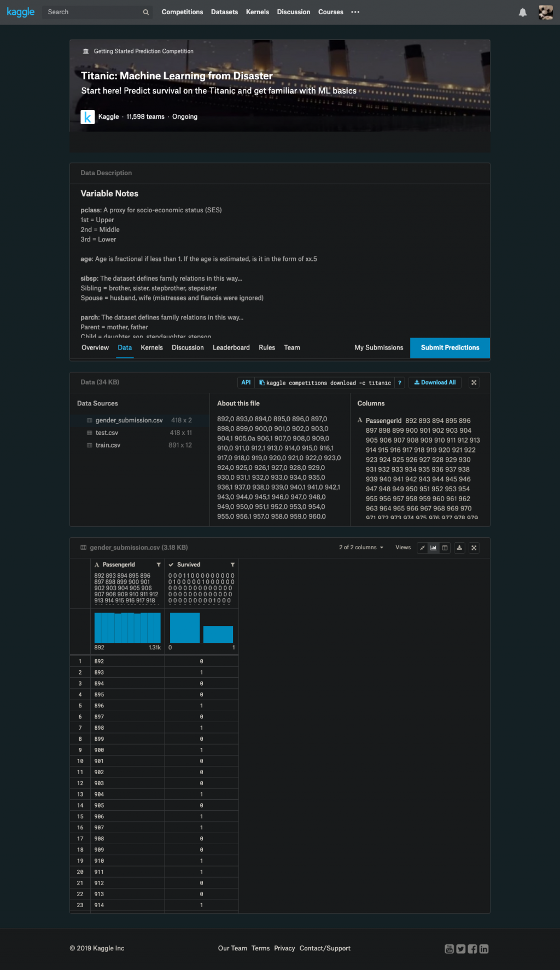This screenshot has height=970, width=560.
Task: Switch to the Overview tab
Action: [95, 348]
